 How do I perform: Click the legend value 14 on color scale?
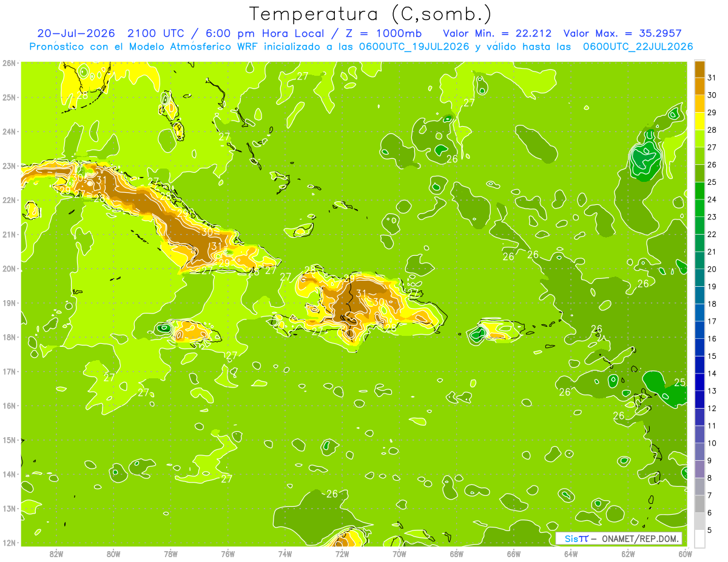(x=712, y=373)
